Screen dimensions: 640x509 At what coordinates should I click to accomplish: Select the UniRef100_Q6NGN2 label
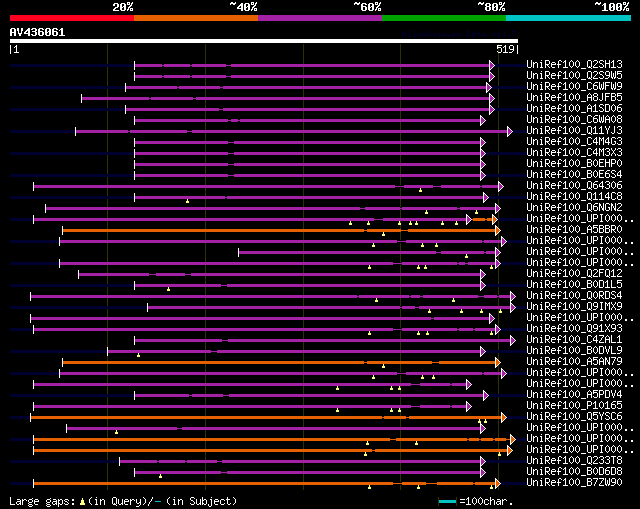574,207
